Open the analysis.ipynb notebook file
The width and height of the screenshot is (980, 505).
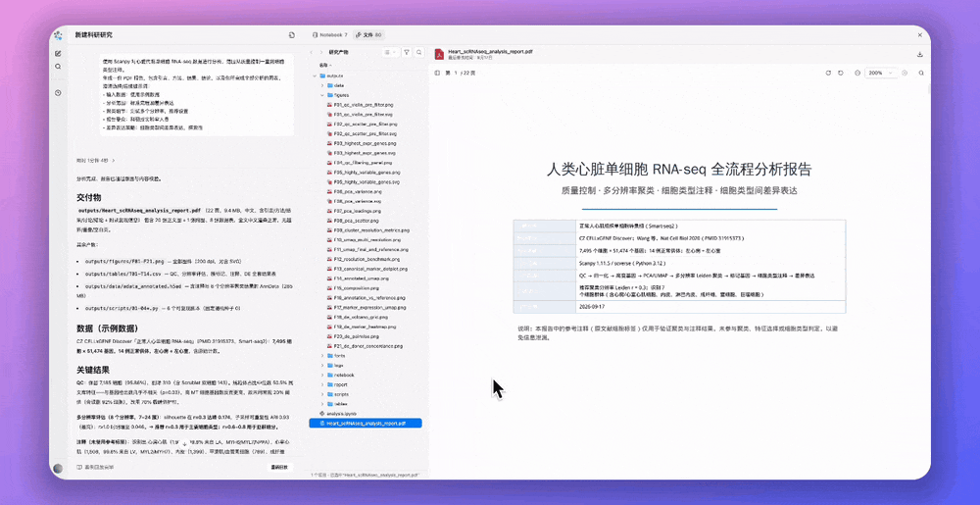337,414
